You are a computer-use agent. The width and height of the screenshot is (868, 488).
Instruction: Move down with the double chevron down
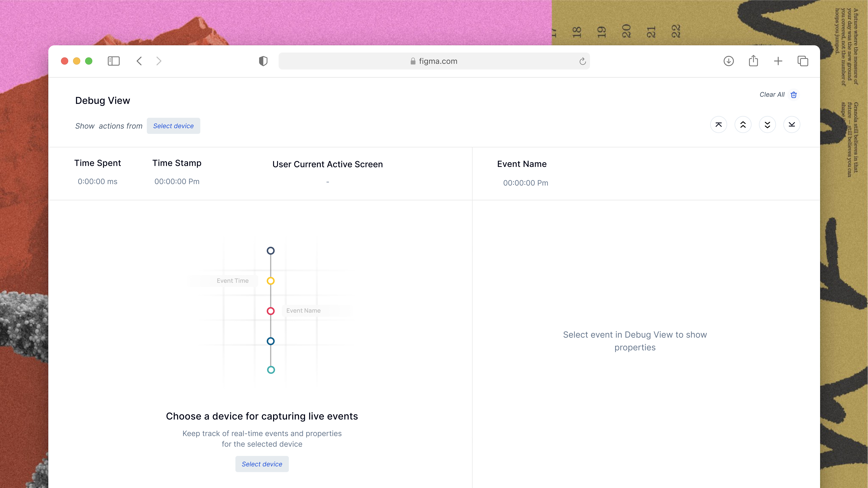click(767, 125)
